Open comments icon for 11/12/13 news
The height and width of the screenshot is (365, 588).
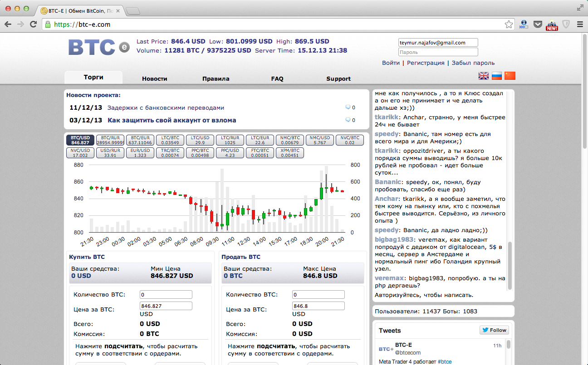pyautogui.click(x=348, y=107)
